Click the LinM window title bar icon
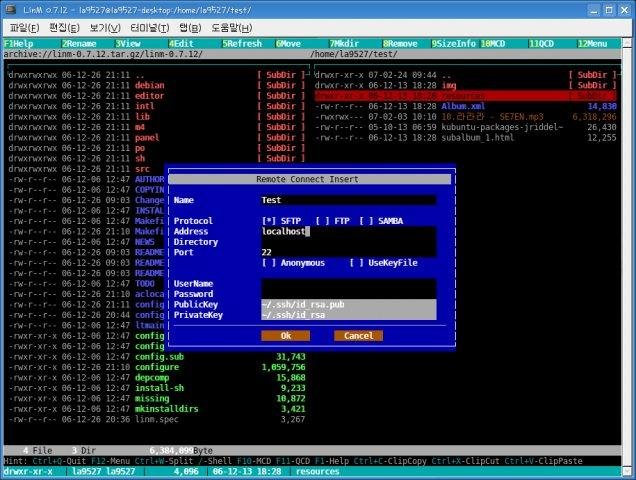Image resolution: width=636 pixels, height=480 pixels. click(10, 9)
